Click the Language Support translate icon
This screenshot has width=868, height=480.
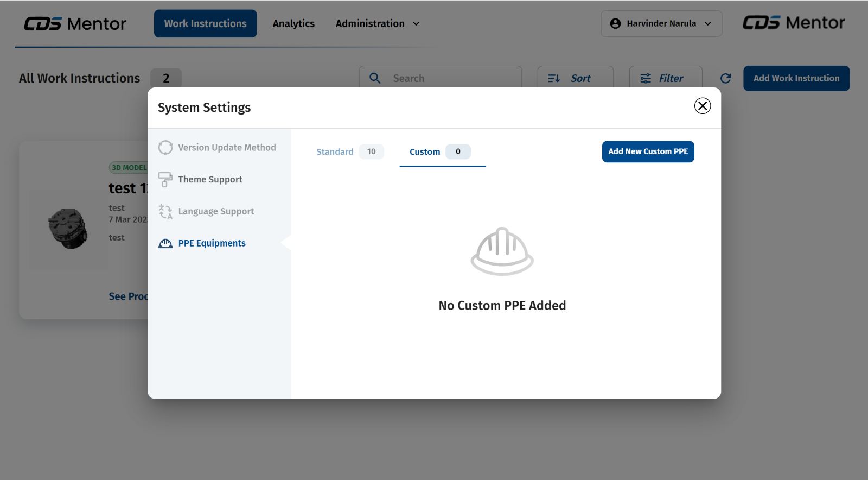[165, 211]
